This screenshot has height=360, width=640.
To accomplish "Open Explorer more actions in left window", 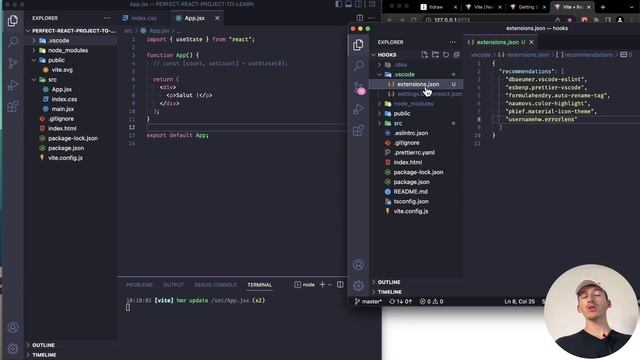I will [x=107, y=18].
